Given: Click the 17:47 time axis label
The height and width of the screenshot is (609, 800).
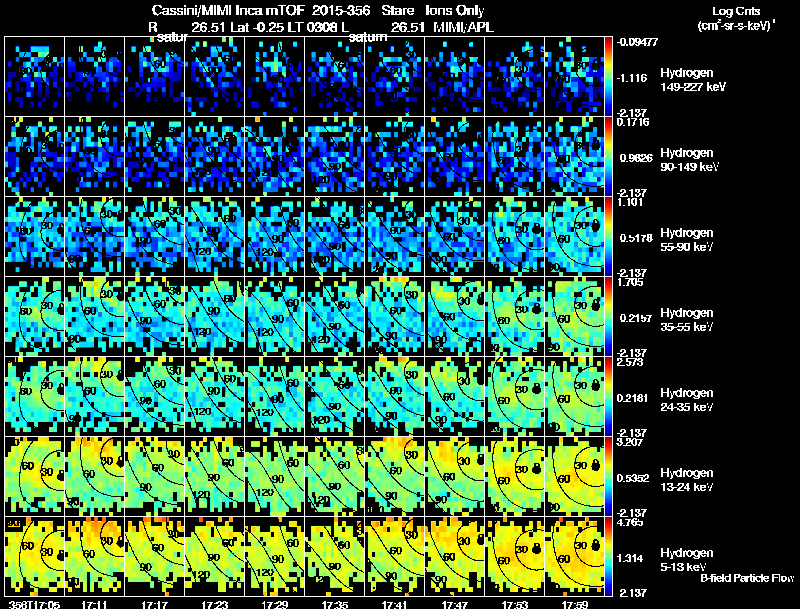Looking at the screenshot, I should [455, 604].
